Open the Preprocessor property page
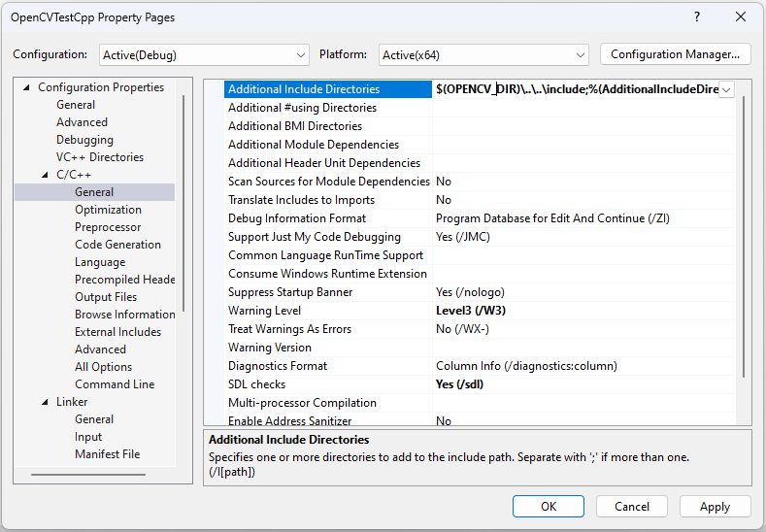766x532 pixels. [x=108, y=227]
